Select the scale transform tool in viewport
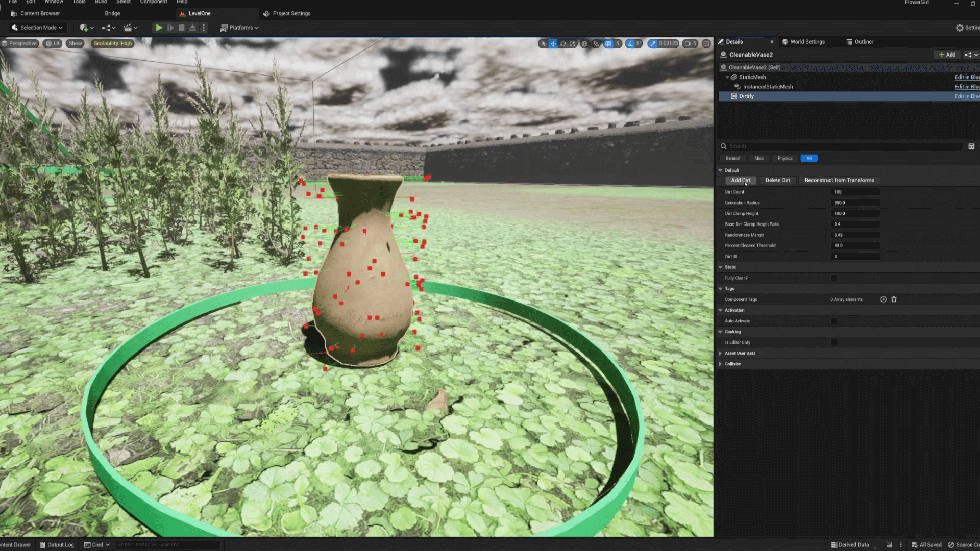 (x=572, y=44)
